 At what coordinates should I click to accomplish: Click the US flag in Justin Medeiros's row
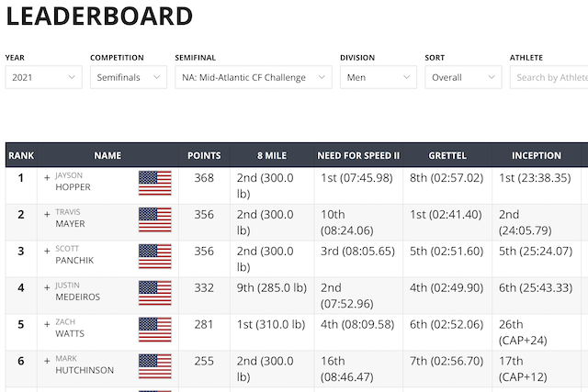[155, 293]
